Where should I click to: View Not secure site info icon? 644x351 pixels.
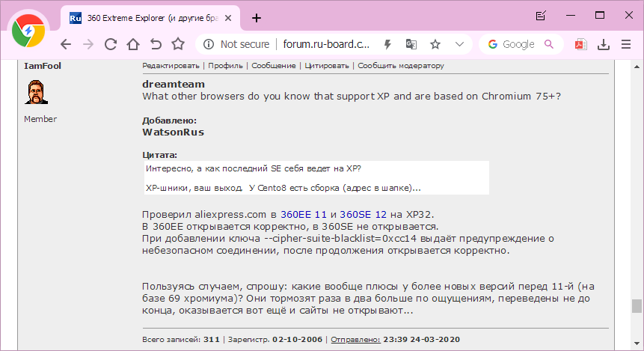(209, 44)
